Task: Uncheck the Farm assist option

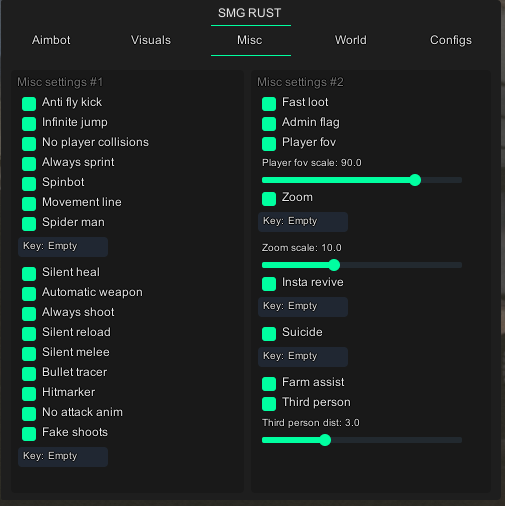Action: 269,384
